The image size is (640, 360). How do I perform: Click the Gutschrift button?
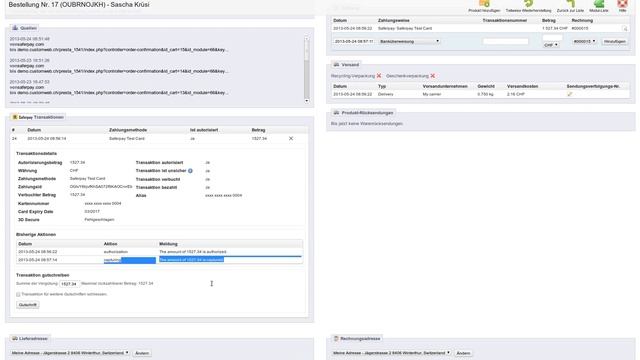28,305
